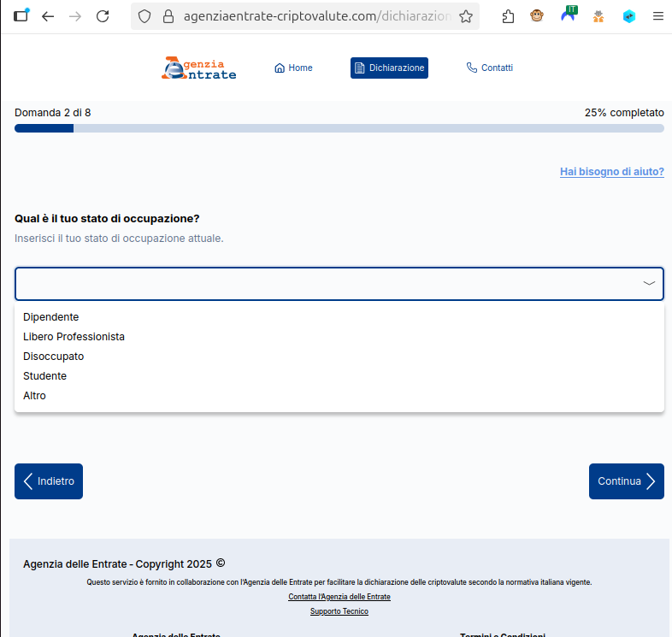Click the padlock site security icon
The width and height of the screenshot is (672, 637).
tap(168, 16)
